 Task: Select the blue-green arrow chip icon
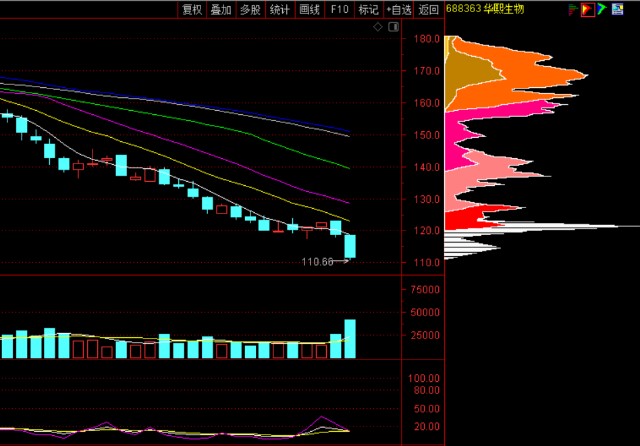(x=602, y=9)
